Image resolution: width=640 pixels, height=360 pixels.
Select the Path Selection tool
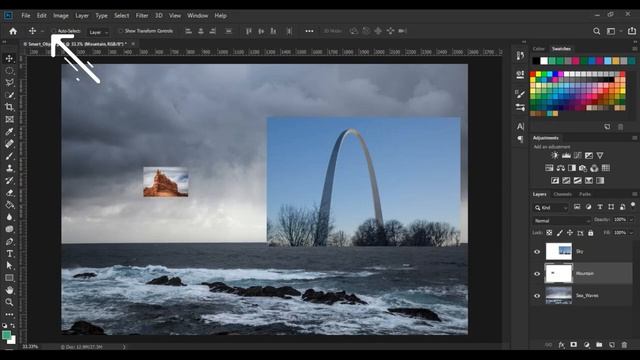click(x=9, y=266)
